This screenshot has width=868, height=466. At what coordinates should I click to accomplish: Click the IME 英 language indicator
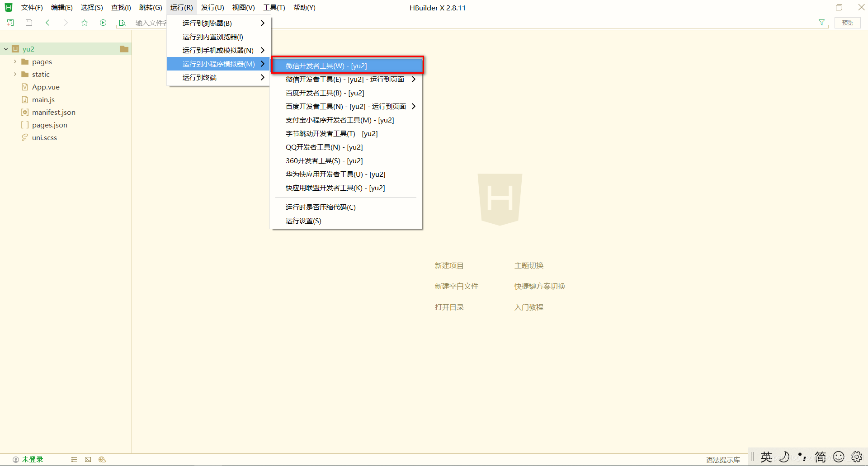pos(766,457)
